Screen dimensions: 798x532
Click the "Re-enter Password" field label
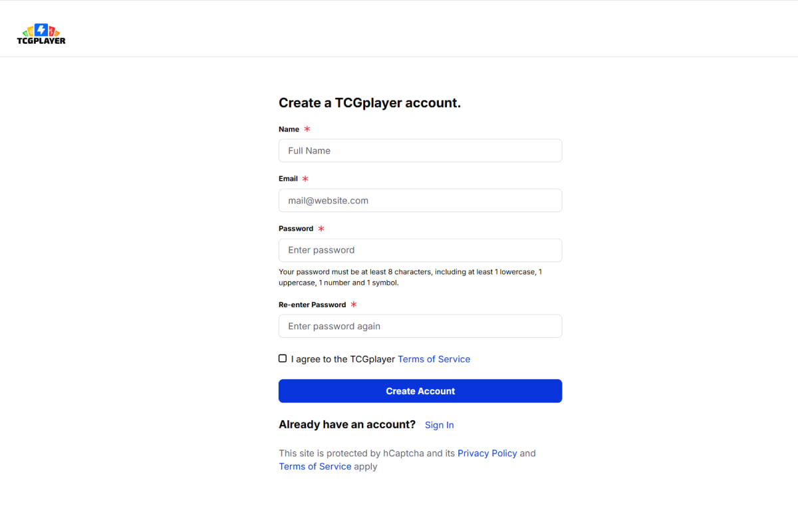tap(312, 305)
